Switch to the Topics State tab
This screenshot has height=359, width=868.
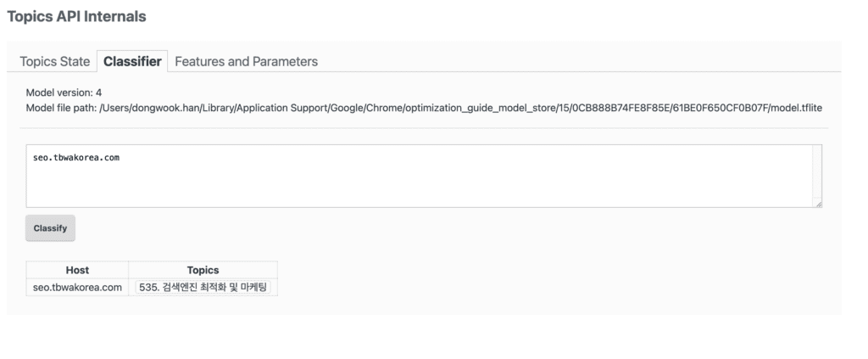click(54, 61)
